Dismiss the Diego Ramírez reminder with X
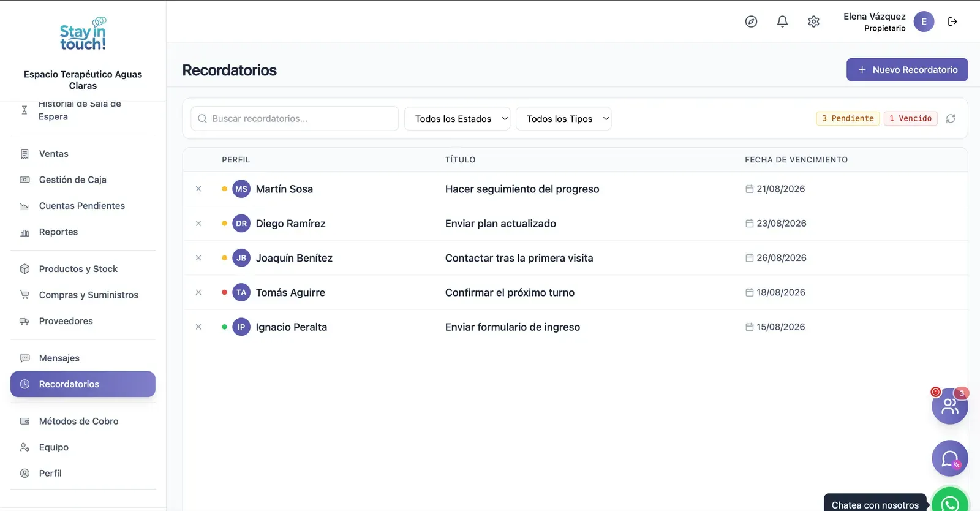 pyautogui.click(x=198, y=224)
